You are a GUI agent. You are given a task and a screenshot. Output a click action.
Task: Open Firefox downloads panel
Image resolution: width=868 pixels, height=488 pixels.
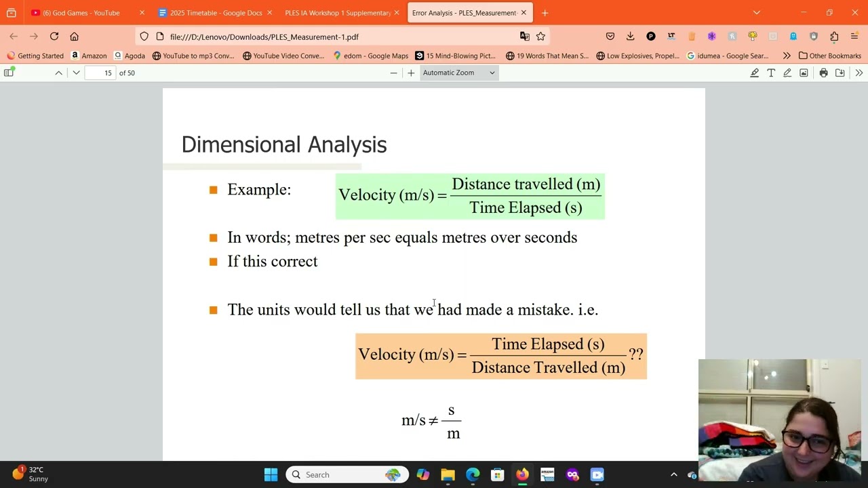631,37
